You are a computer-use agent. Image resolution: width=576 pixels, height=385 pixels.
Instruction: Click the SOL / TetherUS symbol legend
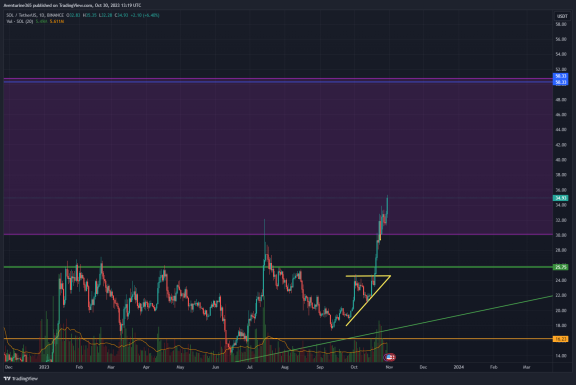point(35,15)
